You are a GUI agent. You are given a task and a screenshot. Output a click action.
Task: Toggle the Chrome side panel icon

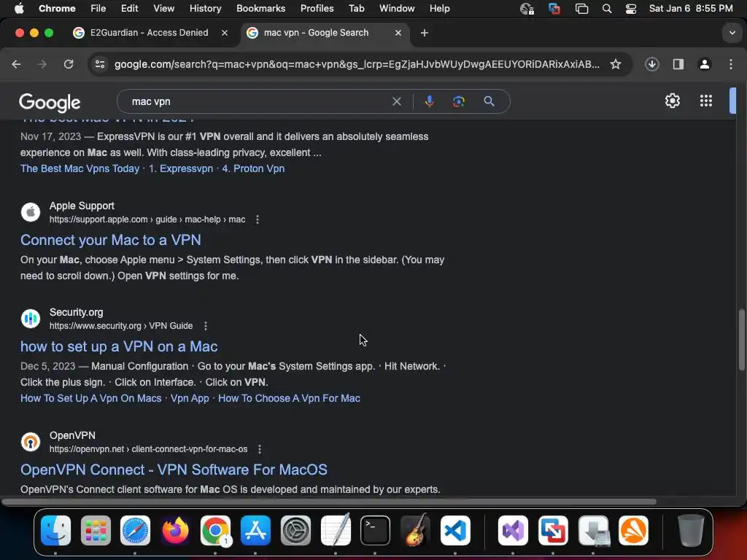pyautogui.click(x=678, y=64)
